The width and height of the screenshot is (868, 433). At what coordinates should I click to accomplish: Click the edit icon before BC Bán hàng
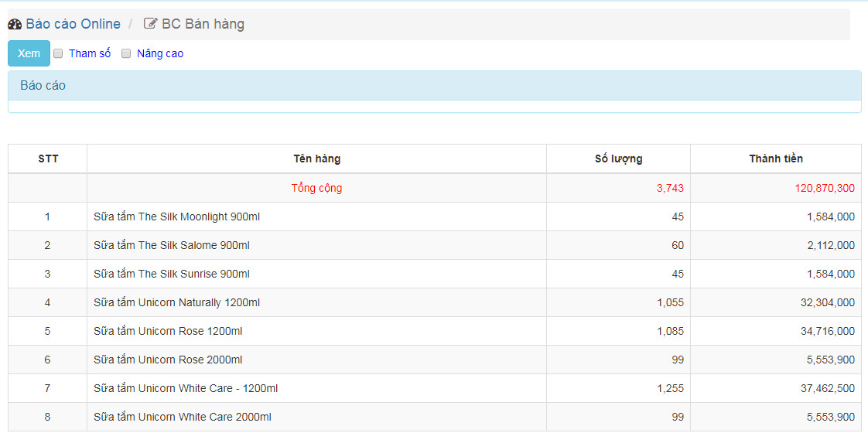tap(151, 24)
